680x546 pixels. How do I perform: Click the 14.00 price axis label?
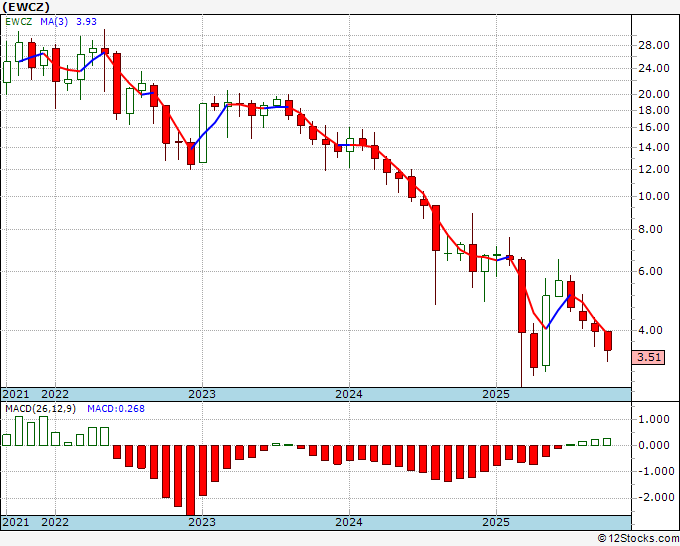654,147
